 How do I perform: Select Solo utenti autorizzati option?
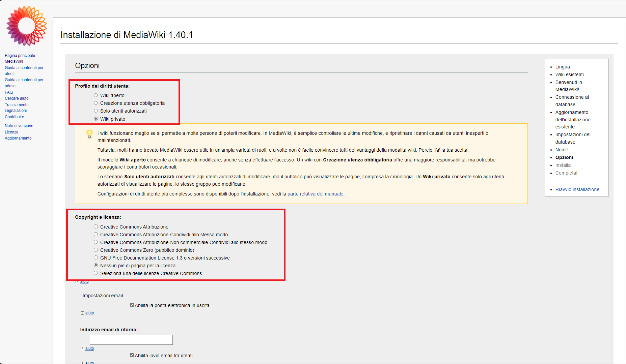(96, 111)
